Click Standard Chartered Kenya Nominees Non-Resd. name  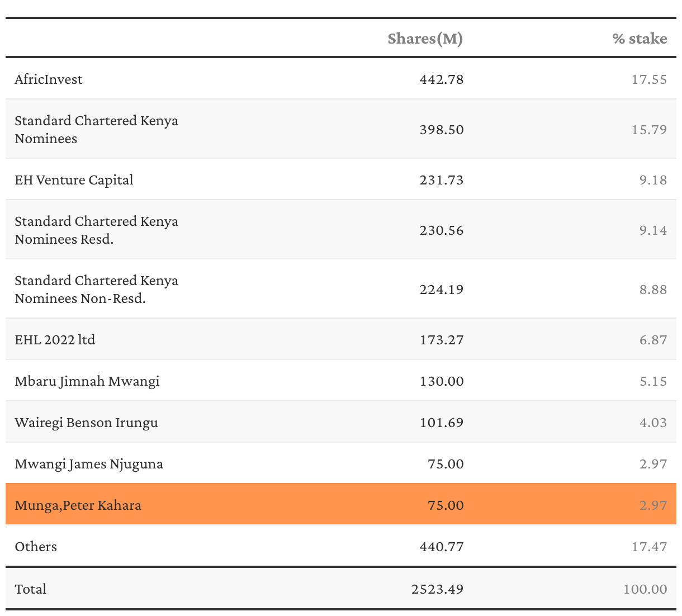pyautogui.click(x=96, y=290)
